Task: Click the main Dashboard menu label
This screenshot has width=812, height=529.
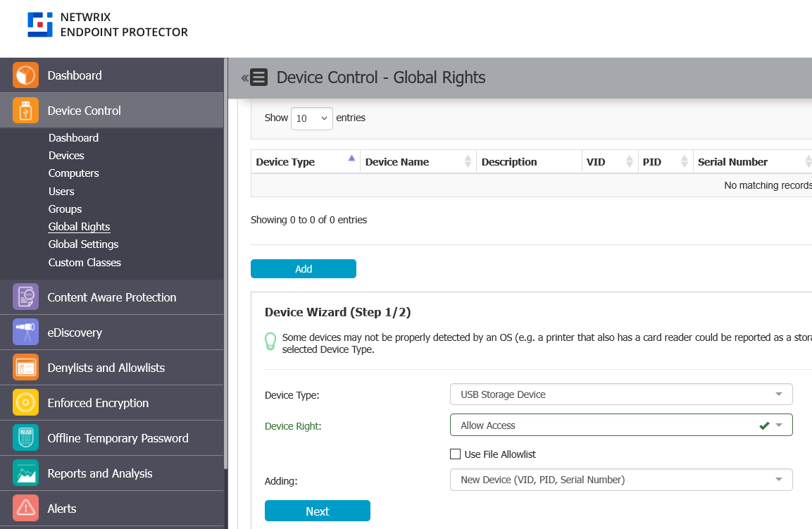Action: (x=75, y=75)
